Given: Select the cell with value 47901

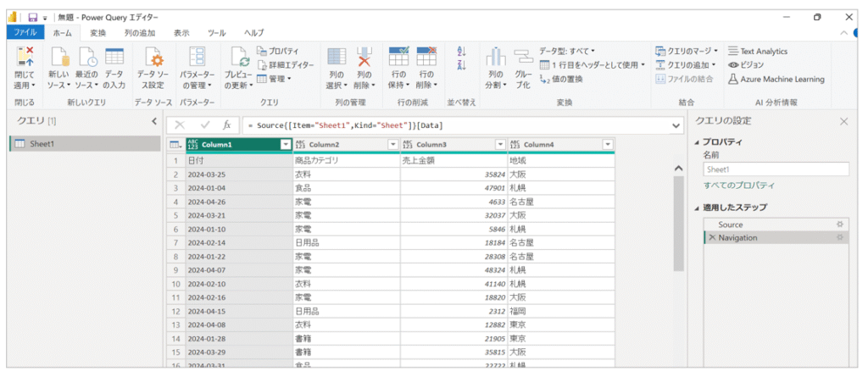Looking at the screenshot, I should tap(454, 188).
